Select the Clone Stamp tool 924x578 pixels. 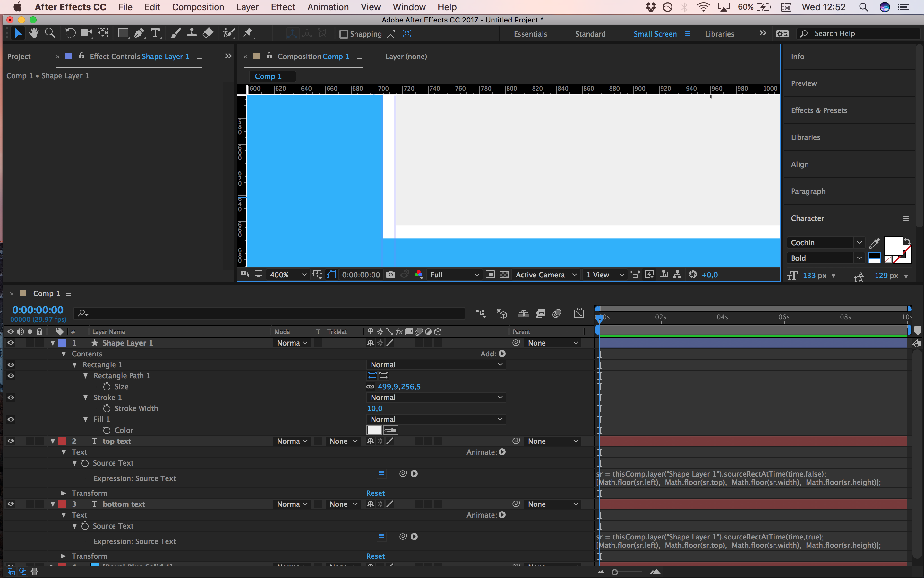[x=192, y=34]
